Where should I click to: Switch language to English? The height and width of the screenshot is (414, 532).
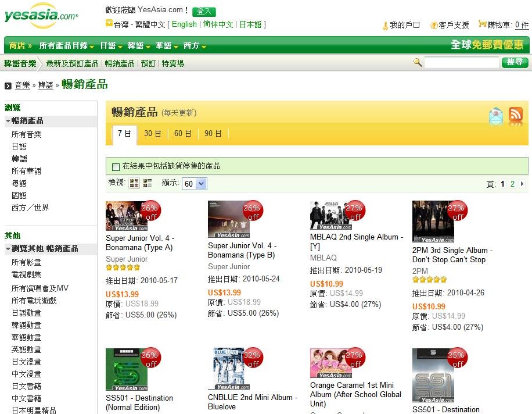pyautogui.click(x=184, y=24)
